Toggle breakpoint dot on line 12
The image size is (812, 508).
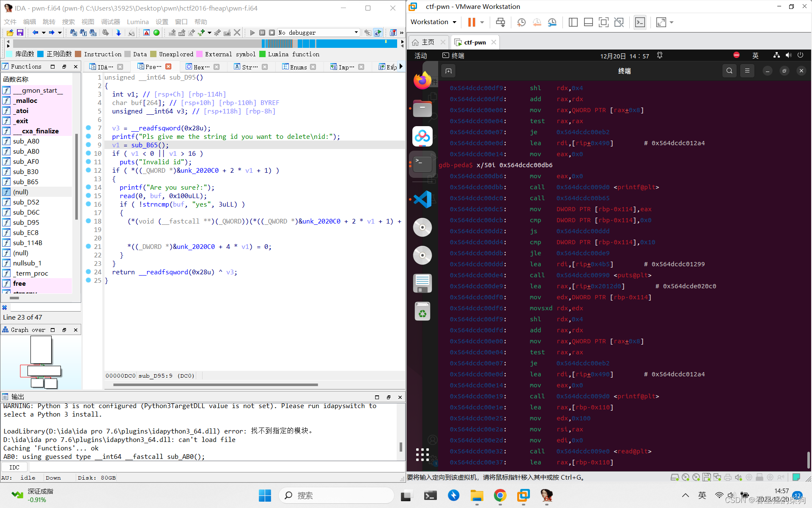pos(88,170)
